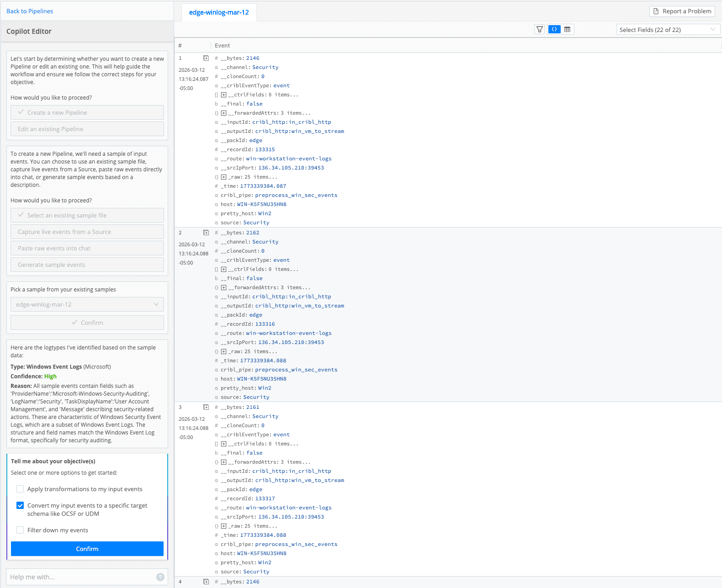The image size is (722, 588).
Task: Click __recordId value 133317
Action: [x=265, y=498]
